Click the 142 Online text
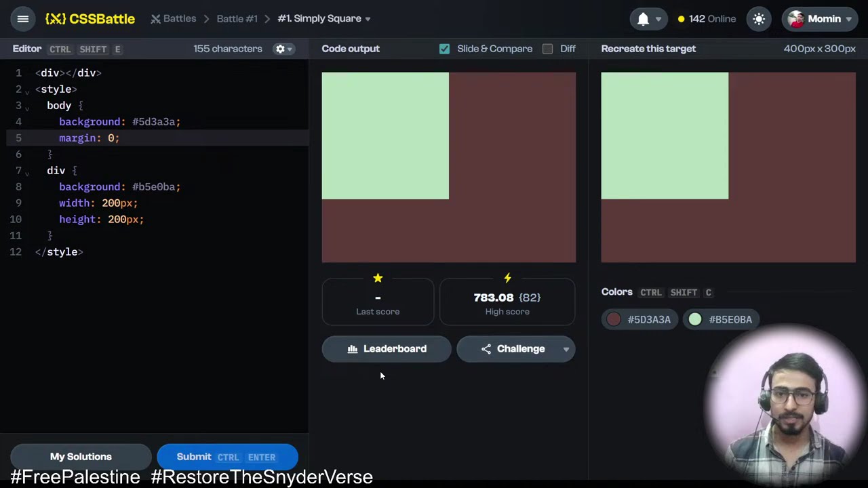The image size is (868, 488). click(x=712, y=19)
